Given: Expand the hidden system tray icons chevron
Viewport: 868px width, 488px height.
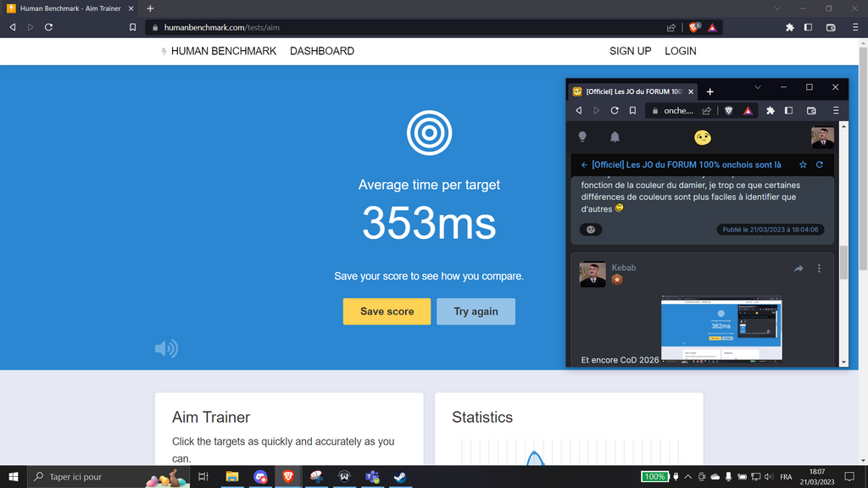Looking at the screenshot, I should [687, 477].
